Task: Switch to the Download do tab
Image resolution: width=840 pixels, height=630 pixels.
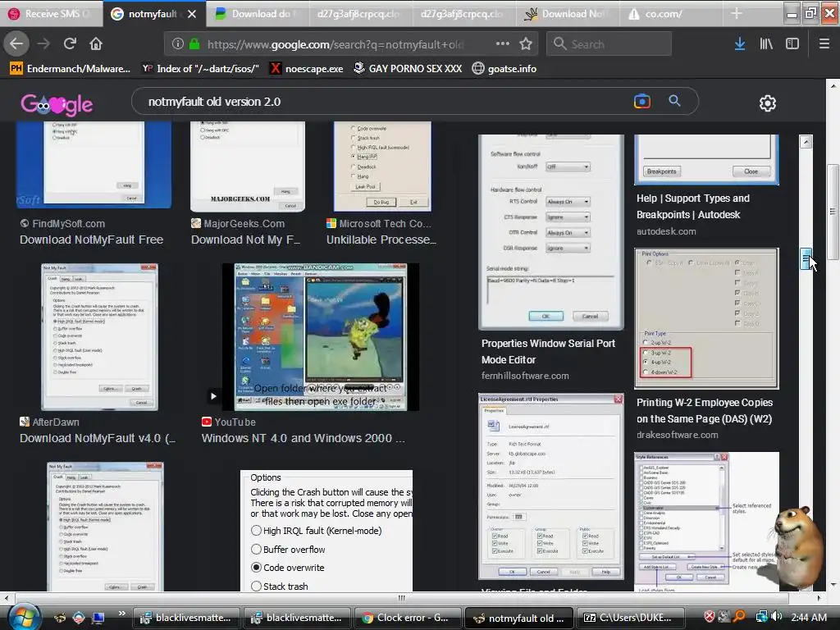Action: [x=258, y=14]
